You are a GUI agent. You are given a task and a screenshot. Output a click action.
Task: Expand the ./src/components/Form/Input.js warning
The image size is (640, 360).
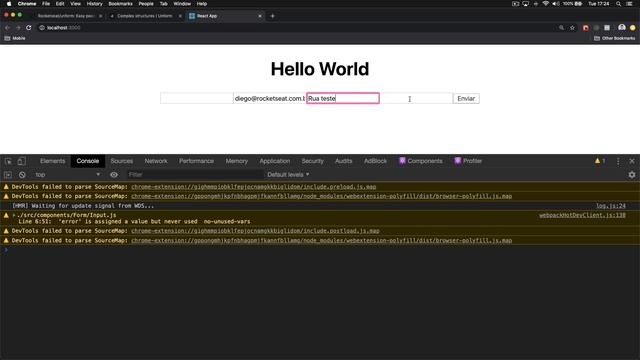(x=14, y=215)
